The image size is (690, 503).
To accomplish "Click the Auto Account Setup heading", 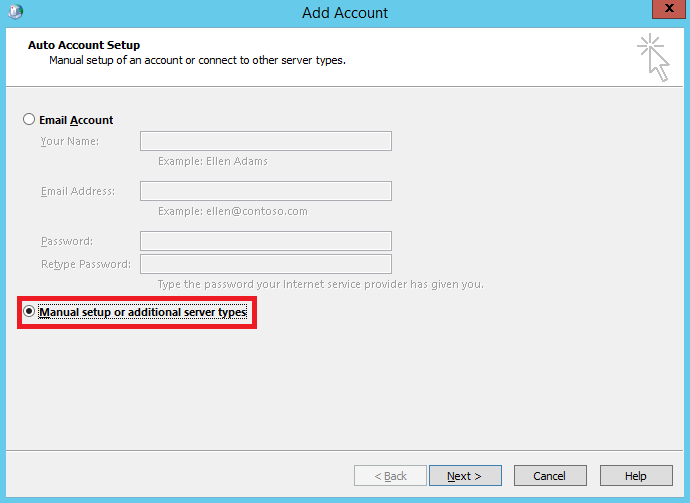I will coord(84,45).
